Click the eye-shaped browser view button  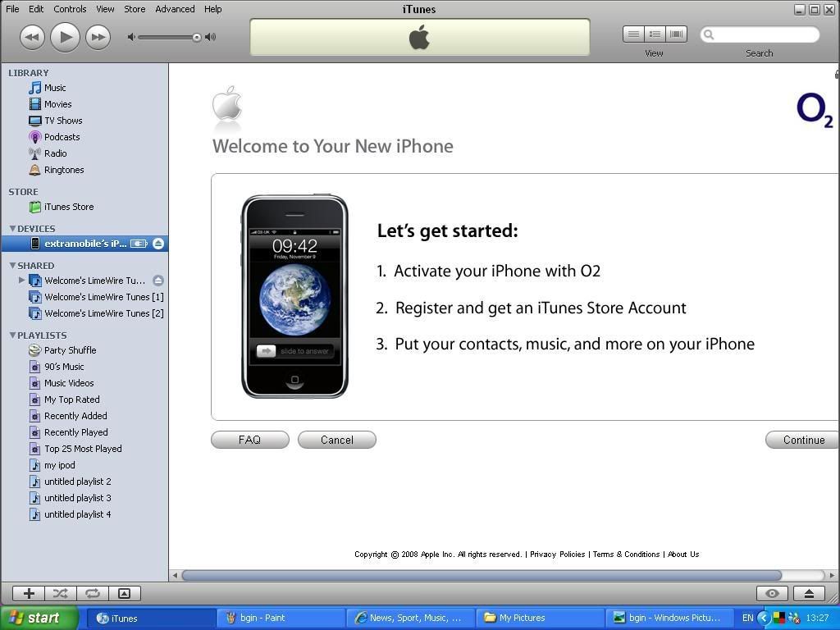772,594
